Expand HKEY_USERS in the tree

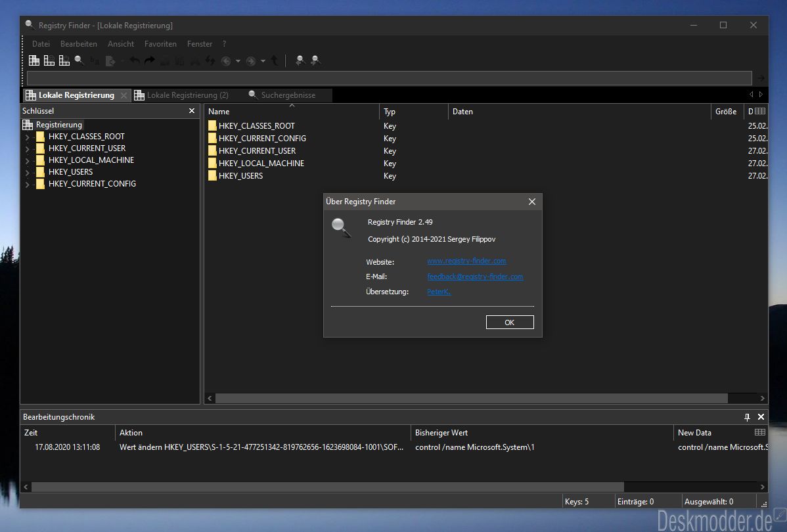pos(28,172)
